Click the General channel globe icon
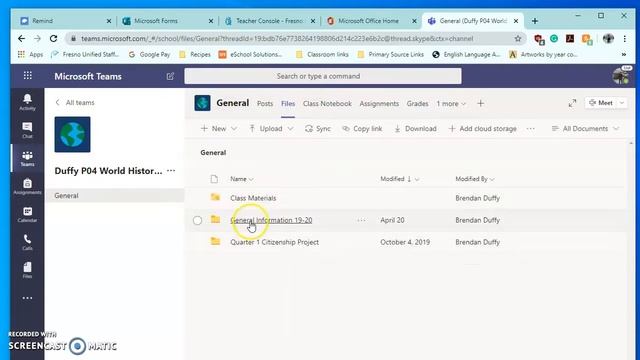Screen dimensions: 640x360 click(x=202, y=103)
